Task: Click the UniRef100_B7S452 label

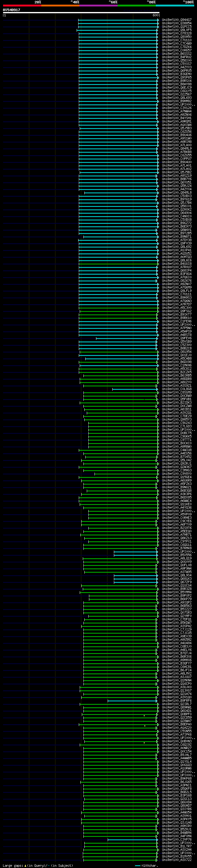Action: (177, 457)
